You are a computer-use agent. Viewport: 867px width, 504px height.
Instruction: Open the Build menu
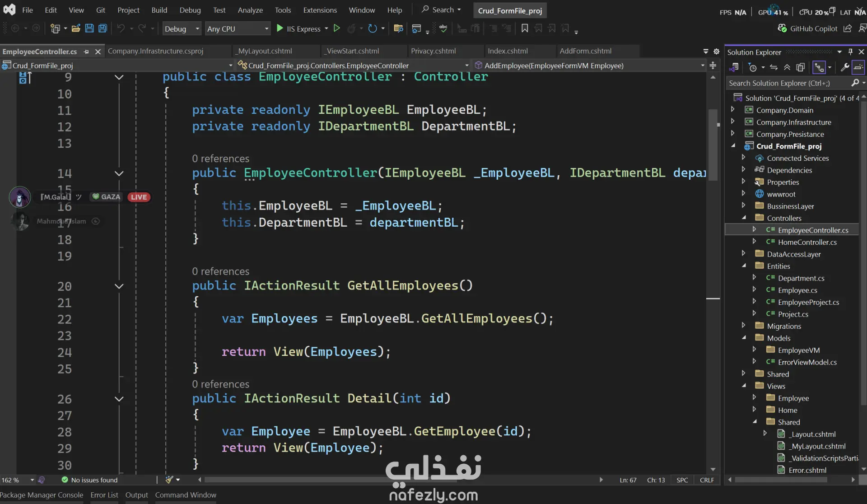(159, 10)
